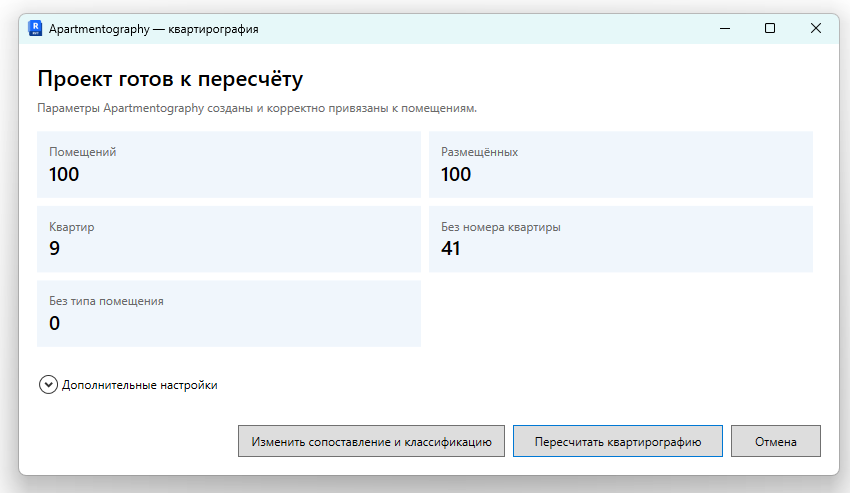Image resolution: width=850 pixels, height=493 pixels.
Task: Click the subtitle about параметры Apartmentography
Action: 257,108
